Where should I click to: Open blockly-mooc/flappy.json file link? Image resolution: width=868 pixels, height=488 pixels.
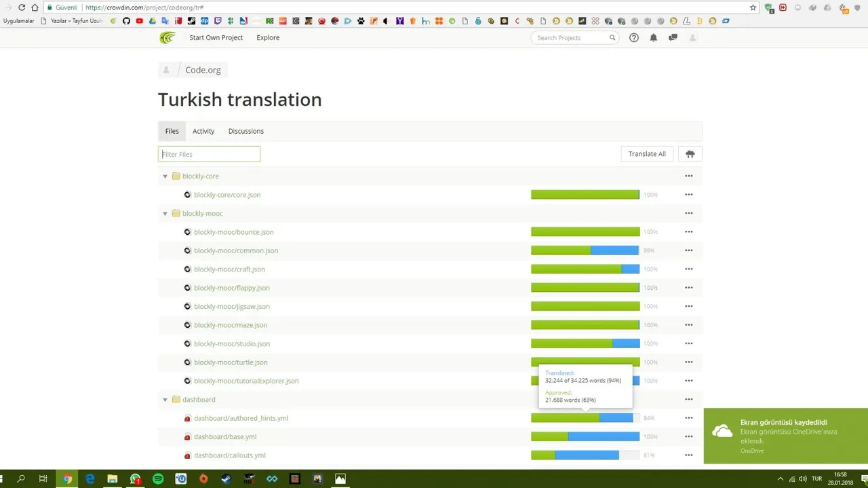pyautogui.click(x=232, y=288)
